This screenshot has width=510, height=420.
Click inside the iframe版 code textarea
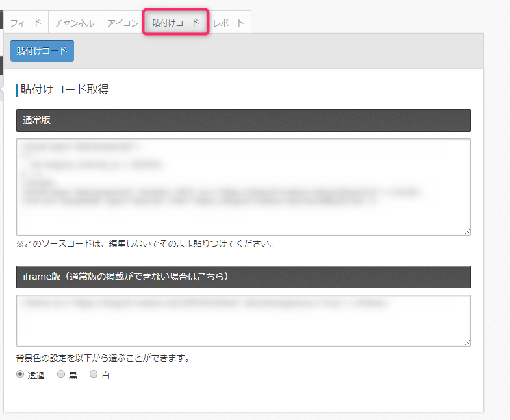pos(243,321)
